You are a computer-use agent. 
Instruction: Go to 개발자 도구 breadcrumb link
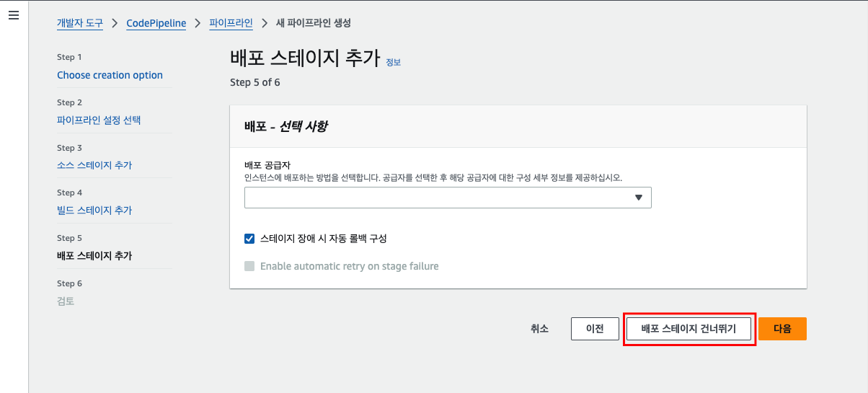(80, 23)
